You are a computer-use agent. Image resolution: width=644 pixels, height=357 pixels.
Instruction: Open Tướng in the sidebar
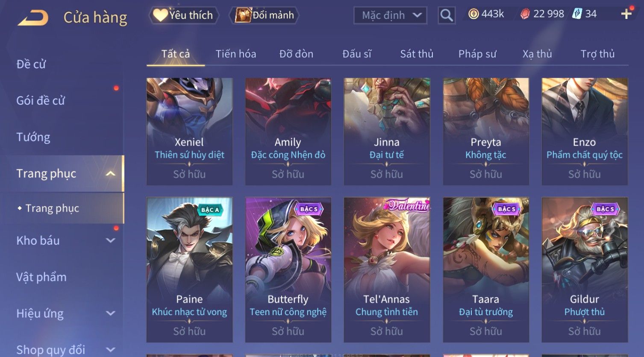coord(33,137)
